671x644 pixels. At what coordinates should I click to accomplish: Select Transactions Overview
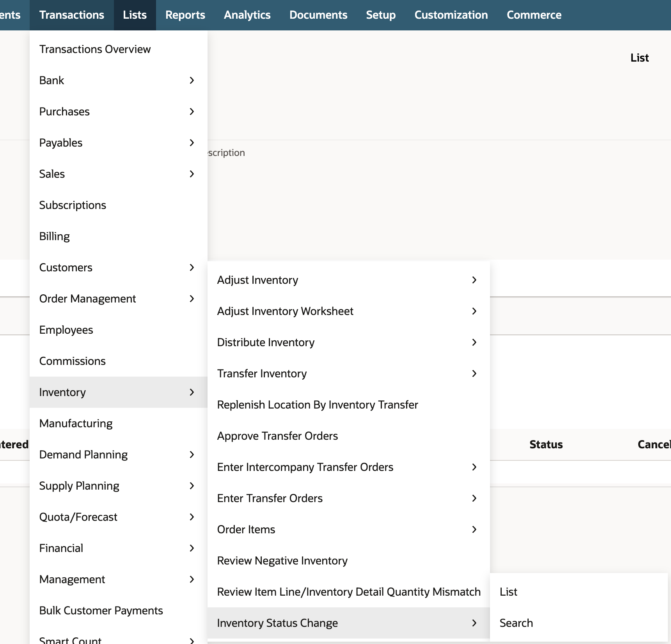[119, 49]
